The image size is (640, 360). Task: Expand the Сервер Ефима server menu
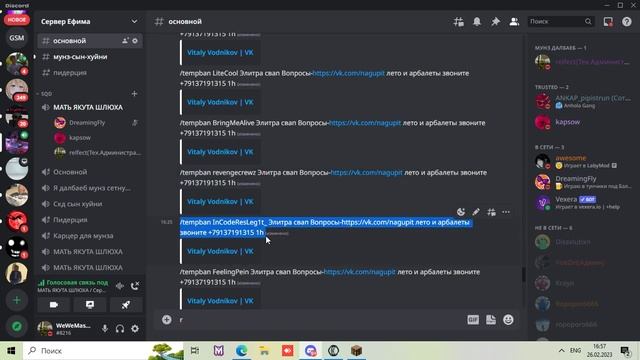(134, 21)
